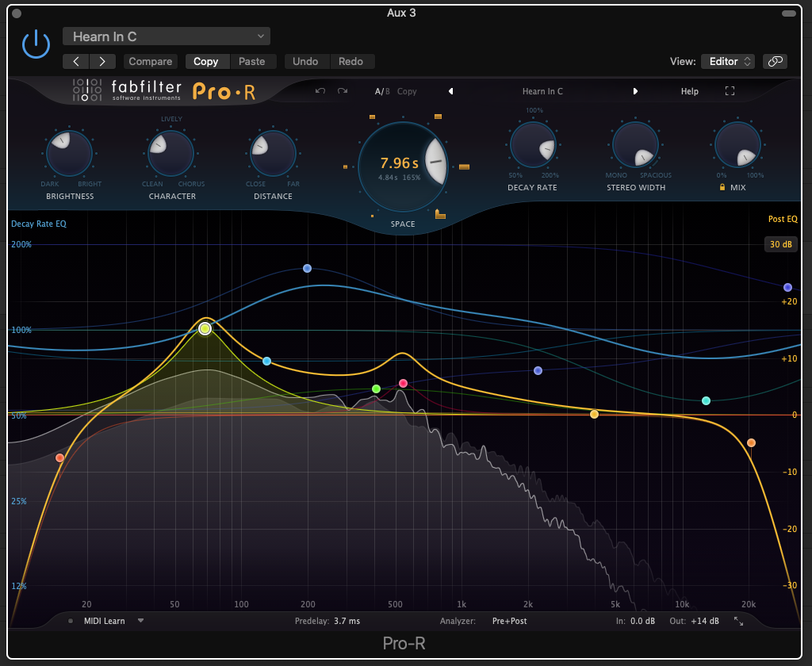Open the View Editor dropdown
This screenshot has height=666, width=812.
pyautogui.click(x=730, y=61)
